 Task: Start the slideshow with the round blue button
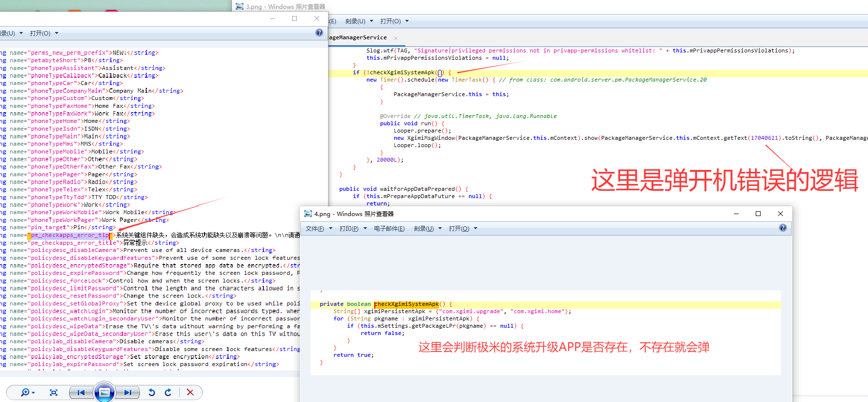[104, 392]
